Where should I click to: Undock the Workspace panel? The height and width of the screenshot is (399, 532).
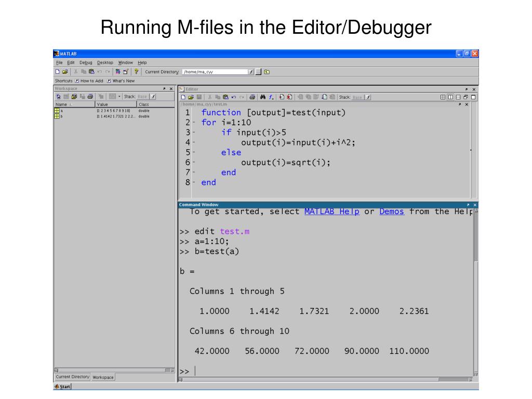click(x=164, y=88)
